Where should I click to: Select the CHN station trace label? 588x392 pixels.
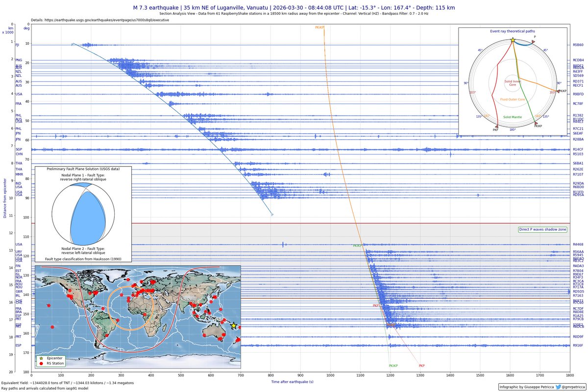pos(19,154)
